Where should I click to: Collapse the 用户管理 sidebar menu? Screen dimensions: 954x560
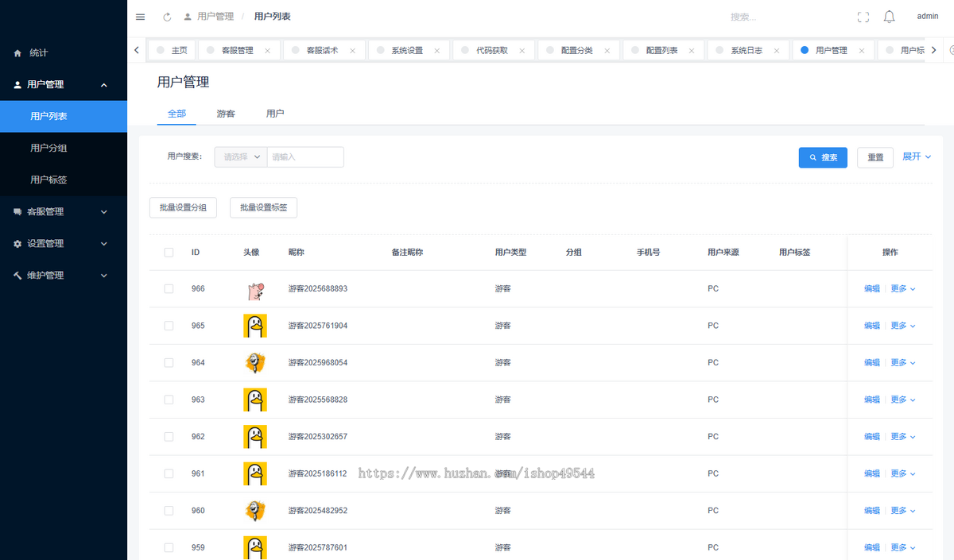point(104,85)
